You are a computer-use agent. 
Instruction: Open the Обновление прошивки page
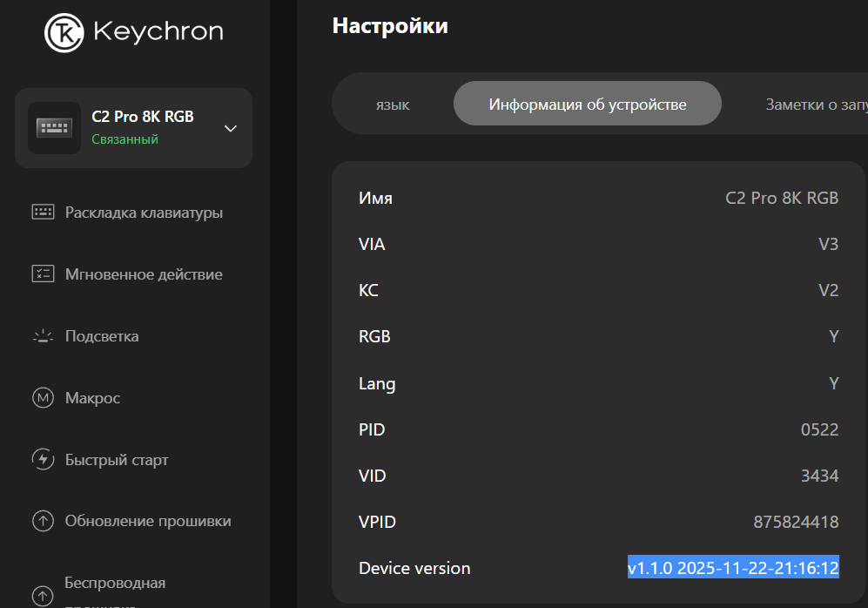148,522
